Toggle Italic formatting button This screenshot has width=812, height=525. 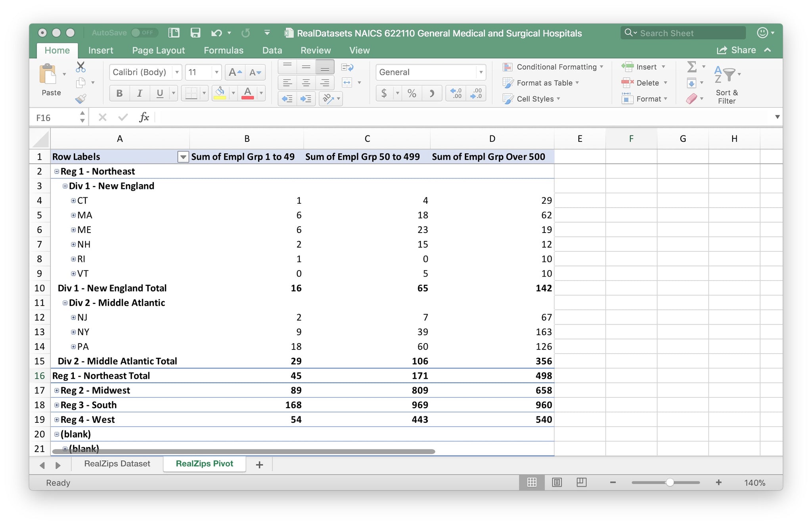click(139, 93)
